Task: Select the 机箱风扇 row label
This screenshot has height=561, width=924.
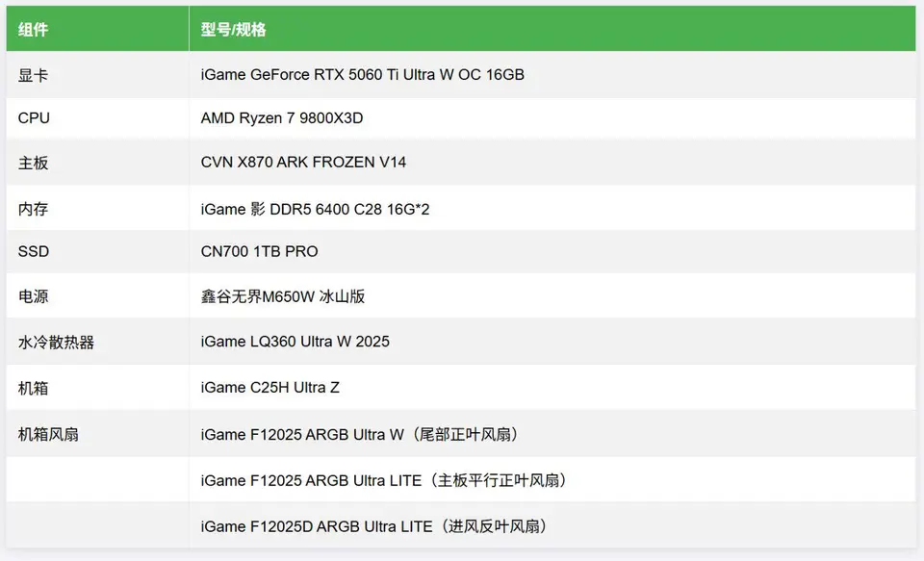Action: (x=48, y=434)
